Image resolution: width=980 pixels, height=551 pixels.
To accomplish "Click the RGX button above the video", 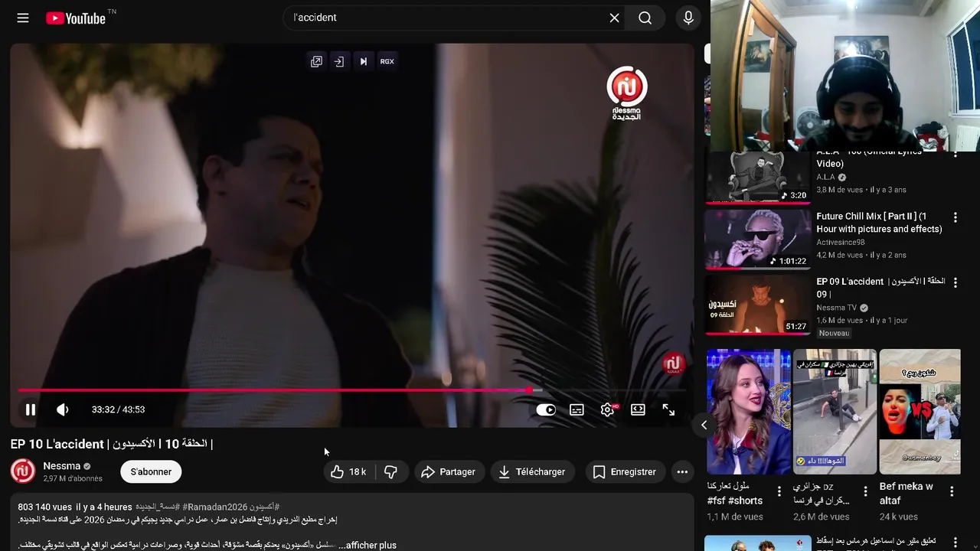I will pyautogui.click(x=387, y=61).
